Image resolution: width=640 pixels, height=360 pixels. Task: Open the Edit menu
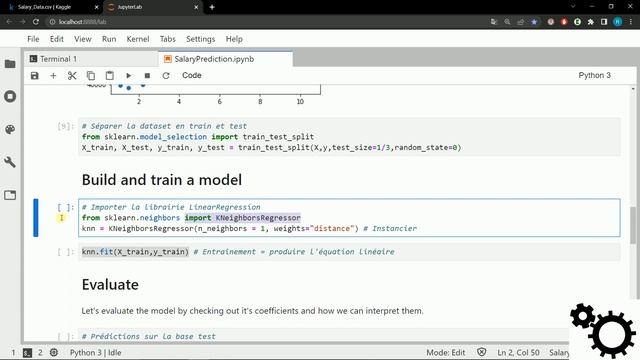pos(57,39)
